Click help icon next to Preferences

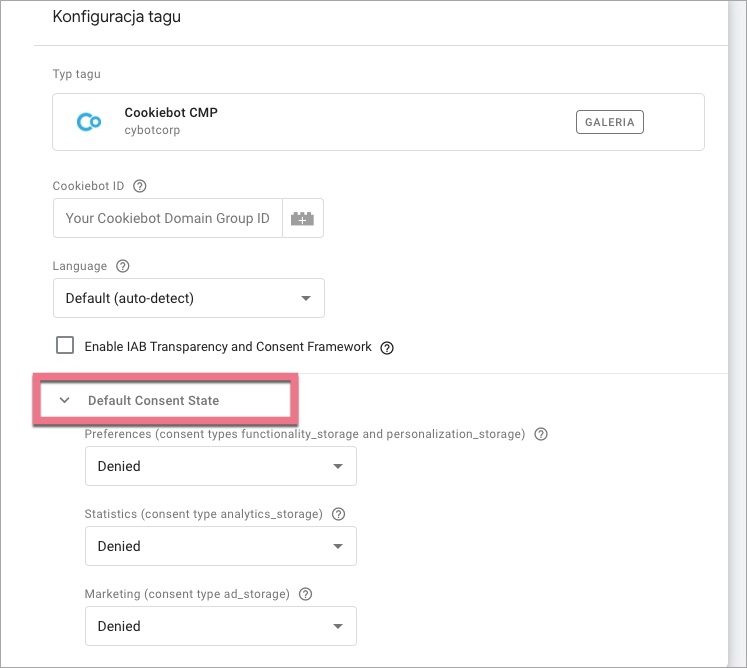pos(541,434)
